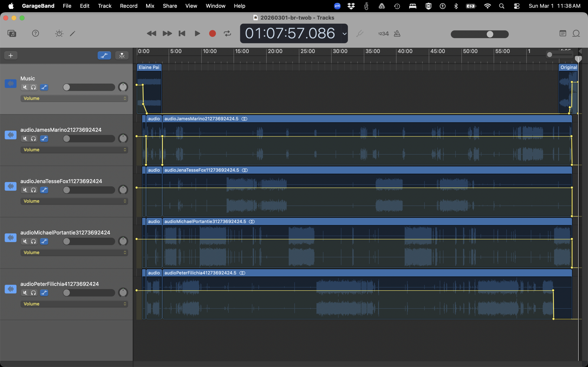Open the Quick Help question-mark button

click(35, 33)
